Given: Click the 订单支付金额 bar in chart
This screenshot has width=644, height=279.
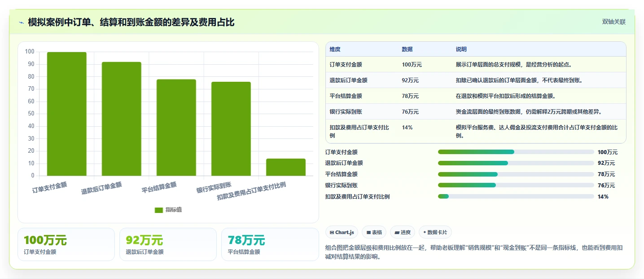Looking at the screenshot, I should (67, 114).
